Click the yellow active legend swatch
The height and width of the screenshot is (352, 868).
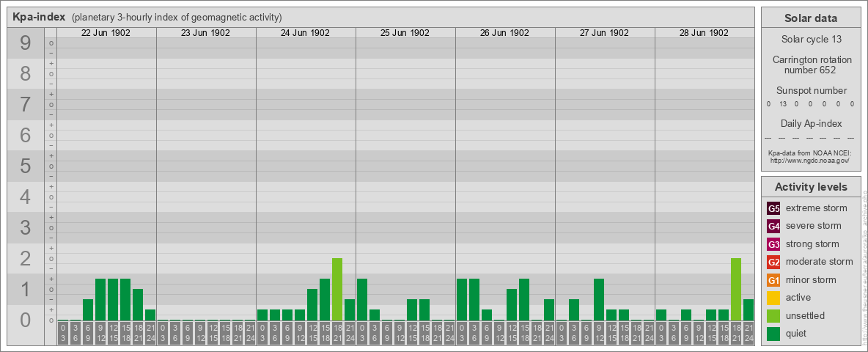coord(774,298)
